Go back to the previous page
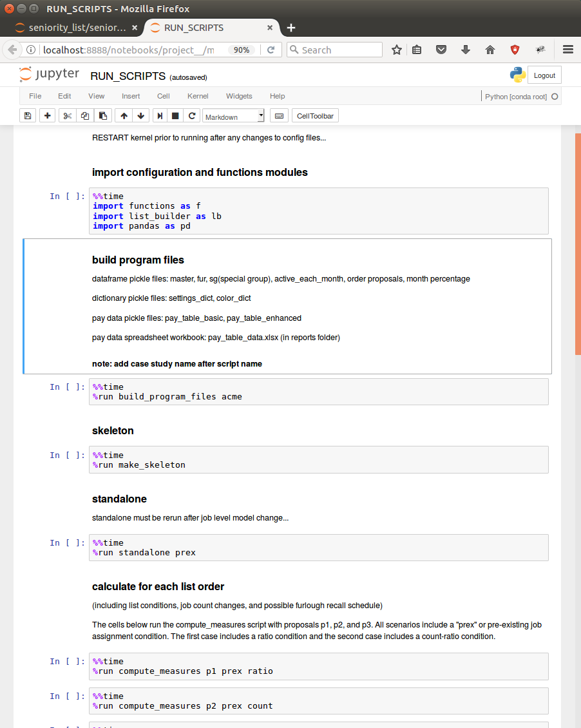This screenshot has width=581, height=728. (12, 50)
